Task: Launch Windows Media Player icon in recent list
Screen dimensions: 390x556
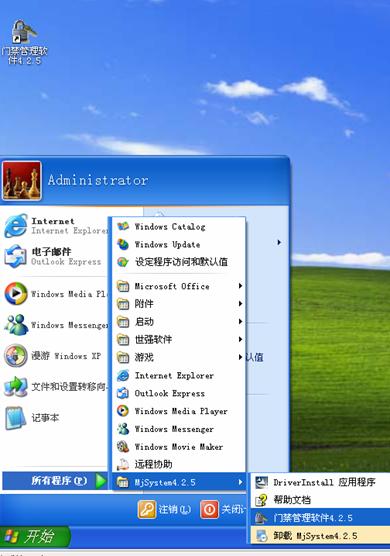Action: 16,294
